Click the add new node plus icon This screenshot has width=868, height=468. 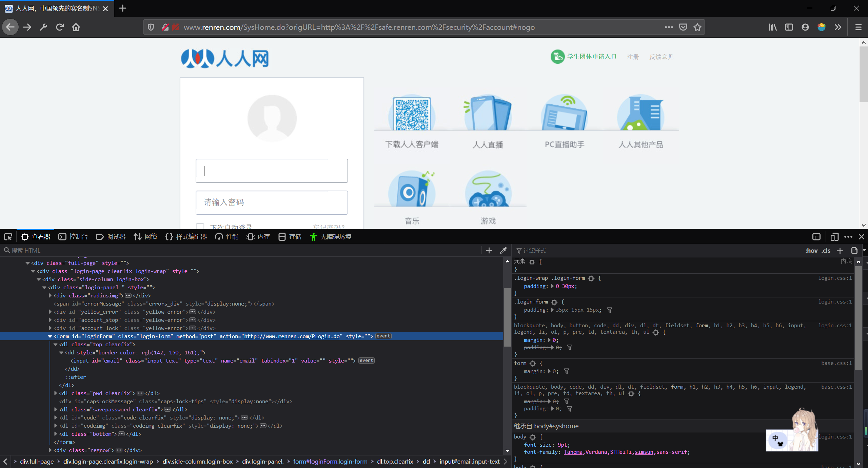tap(489, 251)
